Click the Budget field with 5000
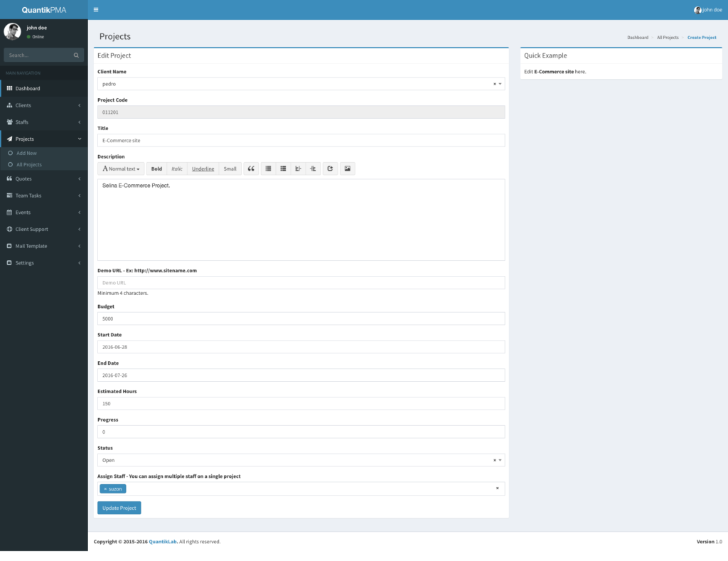This screenshot has width=728, height=561. 301,319
